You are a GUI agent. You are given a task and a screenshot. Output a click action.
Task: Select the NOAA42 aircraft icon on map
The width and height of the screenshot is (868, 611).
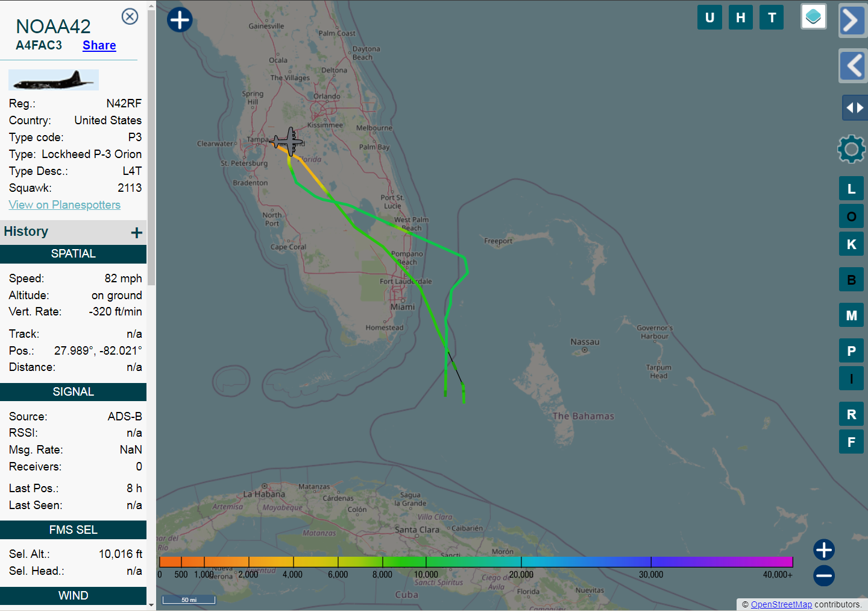(288, 142)
